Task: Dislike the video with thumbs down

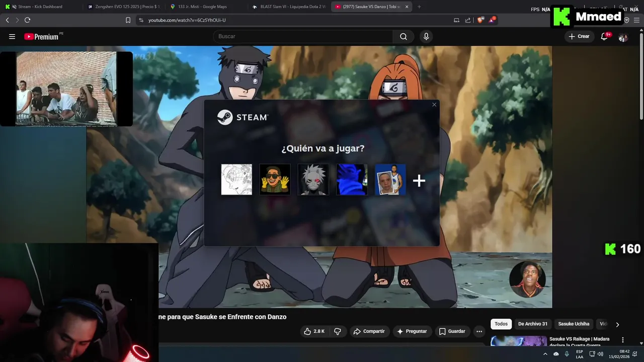Action: [338, 331]
